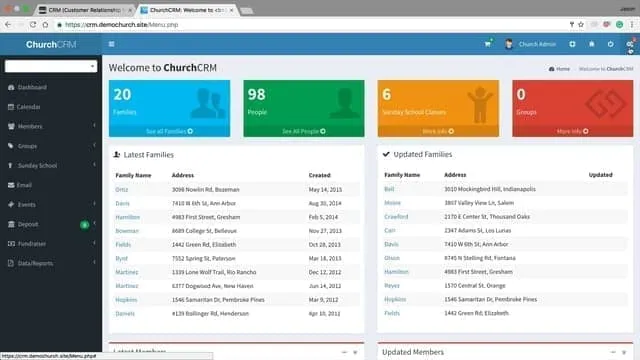Click '7410 W 6th St, Ann Arbor' in Latest Families

point(204,204)
